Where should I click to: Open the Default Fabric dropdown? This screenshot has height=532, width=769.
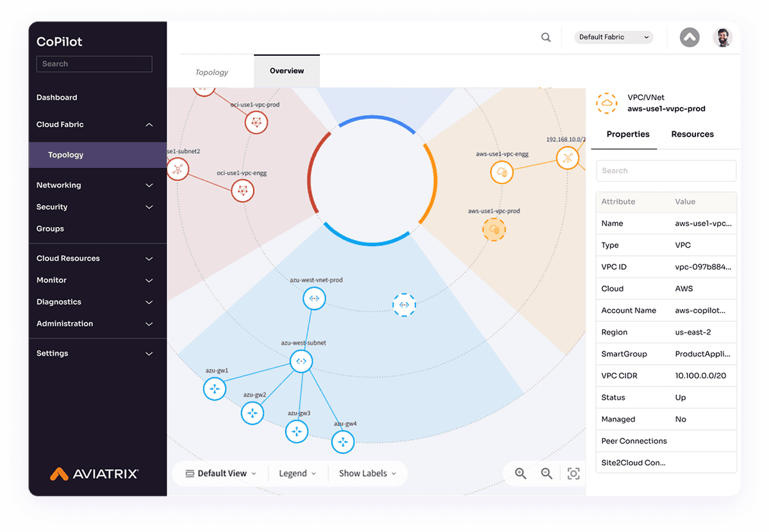click(x=613, y=37)
